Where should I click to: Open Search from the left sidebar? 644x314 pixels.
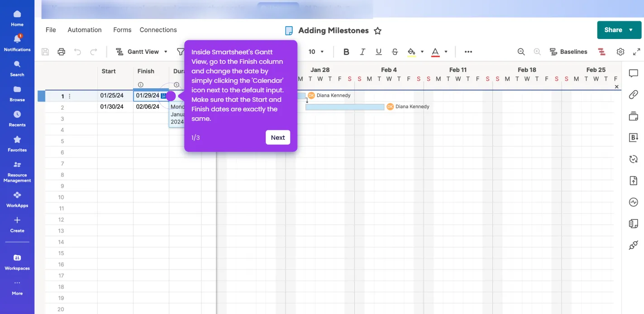[x=17, y=68]
